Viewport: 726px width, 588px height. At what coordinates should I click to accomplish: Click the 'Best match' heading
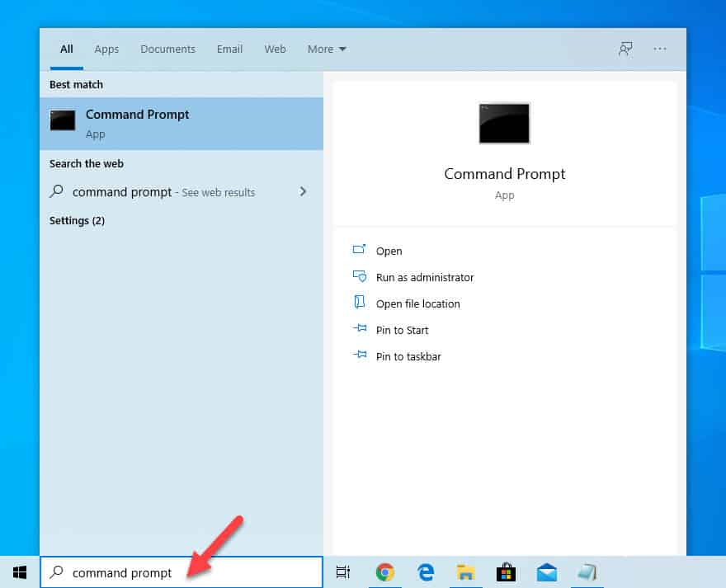[76, 85]
